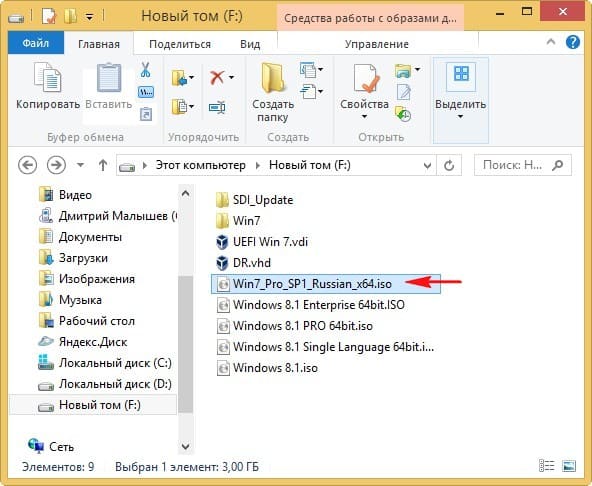Click the search box Поиск
This screenshot has width=592, height=486.
(x=523, y=165)
